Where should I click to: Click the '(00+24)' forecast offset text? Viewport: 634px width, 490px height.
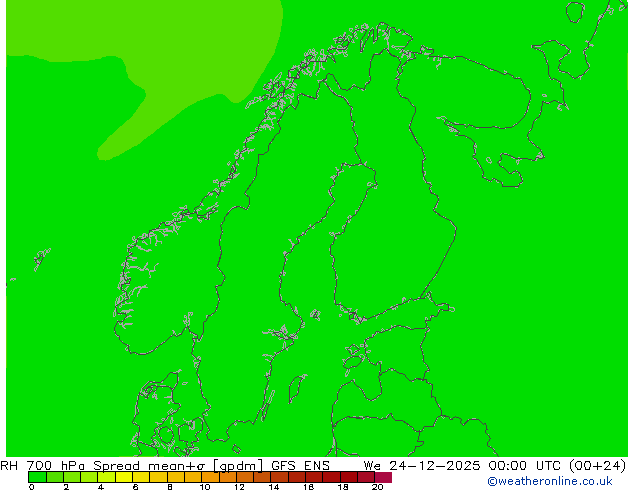[x=598, y=466]
